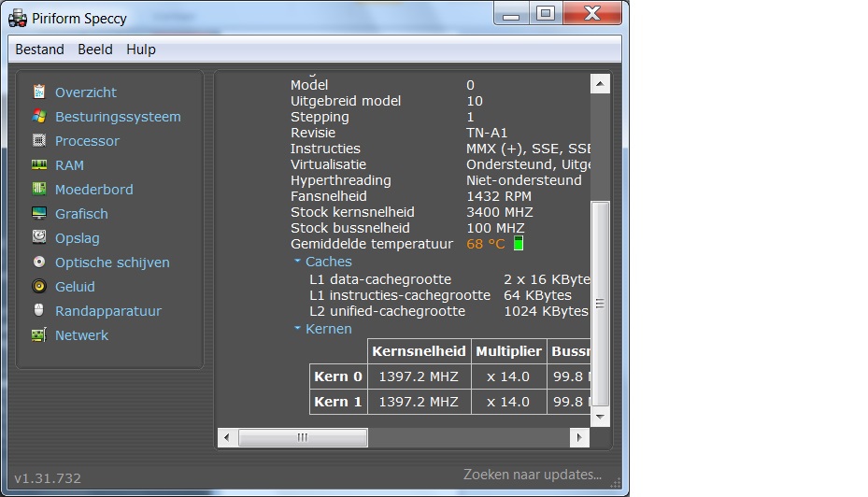Image resolution: width=868 pixels, height=497 pixels.
Task: Open the Beeld menu
Action: (95, 50)
